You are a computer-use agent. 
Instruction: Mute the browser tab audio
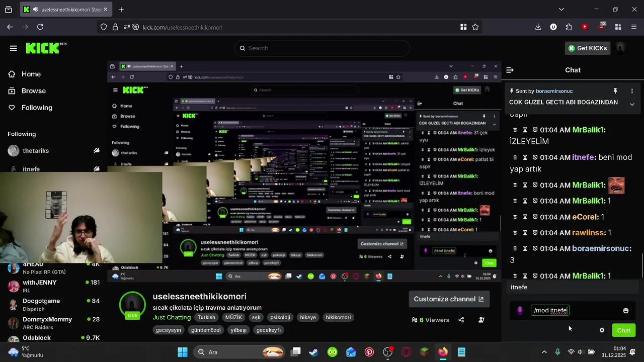click(x=35, y=10)
